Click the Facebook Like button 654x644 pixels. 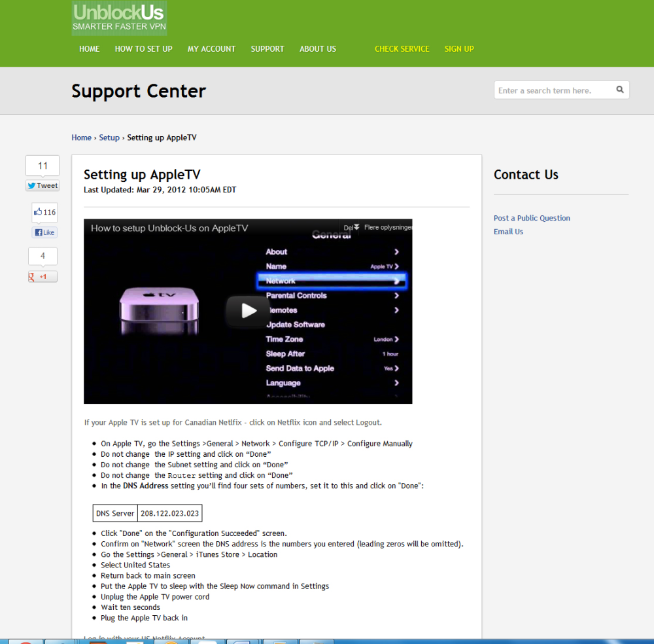[x=44, y=232]
